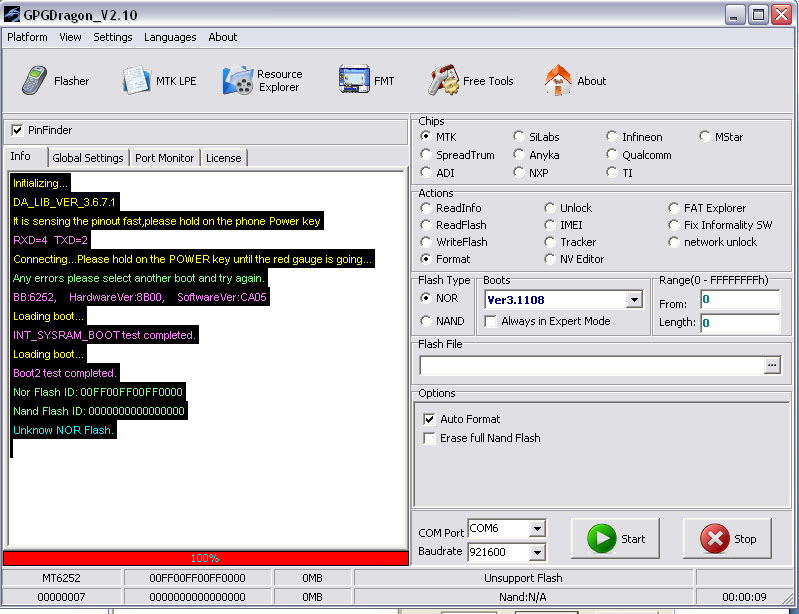The image size is (799, 614).
Task: Switch to the License tab
Action: pos(223,158)
